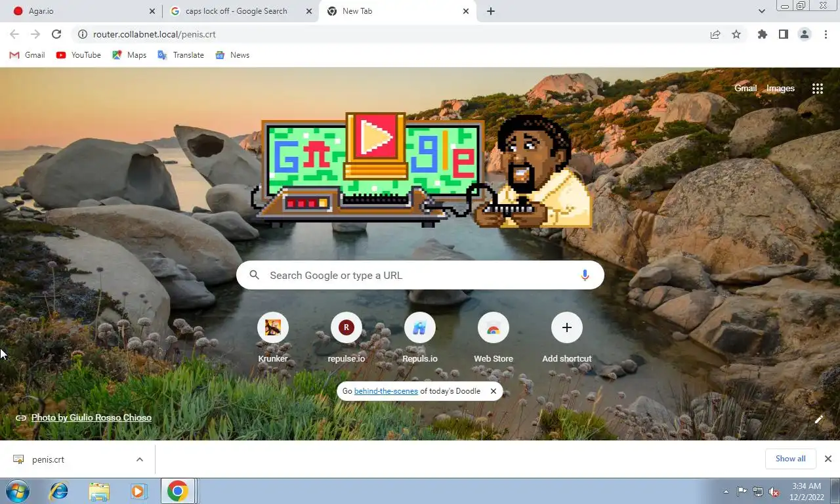Open the muted volume tray icon
Image resolution: width=840 pixels, height=504 pixels.
(774, 492)
